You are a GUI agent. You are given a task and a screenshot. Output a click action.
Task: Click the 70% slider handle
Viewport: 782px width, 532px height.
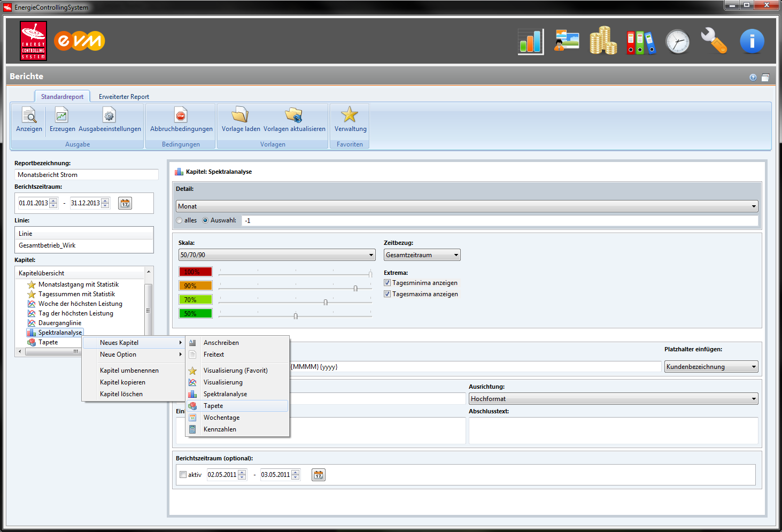pyautogui.click(x=326, y=302)
